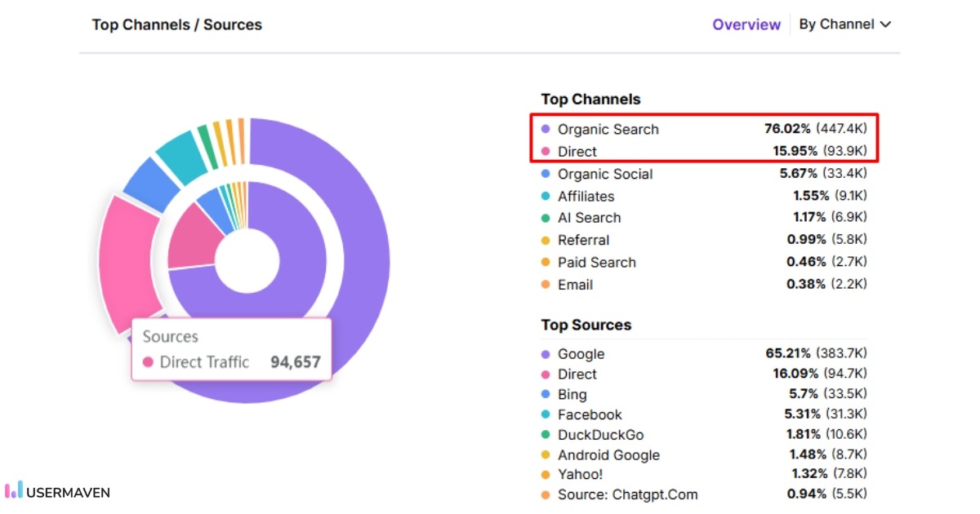Open the Top Channels / Sources heading
This screenshot has height=514, width=980.
177,24
